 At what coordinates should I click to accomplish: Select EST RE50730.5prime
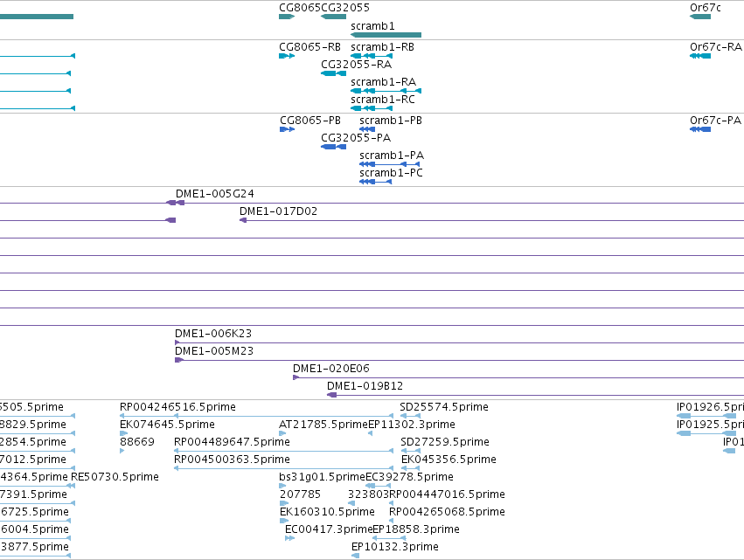click(x=115, y=477)
